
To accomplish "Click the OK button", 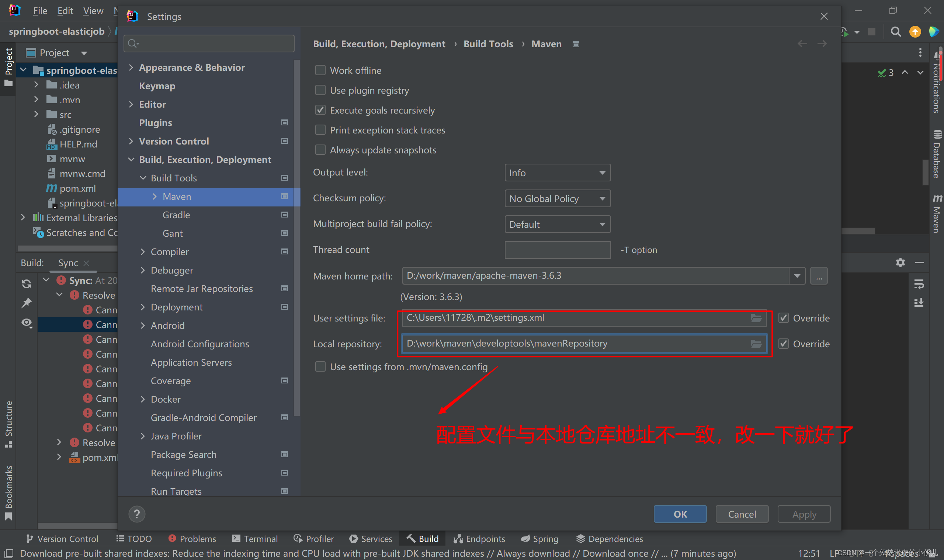I will pyautogui.click(x=680, y=514).
